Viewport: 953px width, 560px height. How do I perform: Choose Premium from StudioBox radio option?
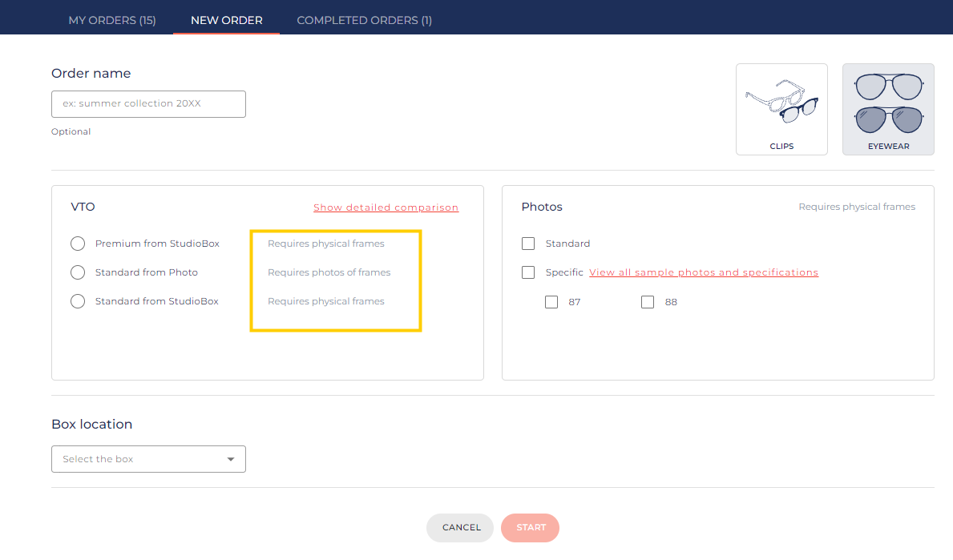click(x=78, y=244)
